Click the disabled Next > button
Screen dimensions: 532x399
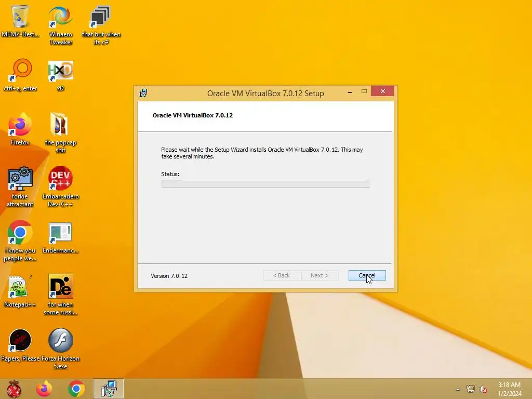click(320, 275)
